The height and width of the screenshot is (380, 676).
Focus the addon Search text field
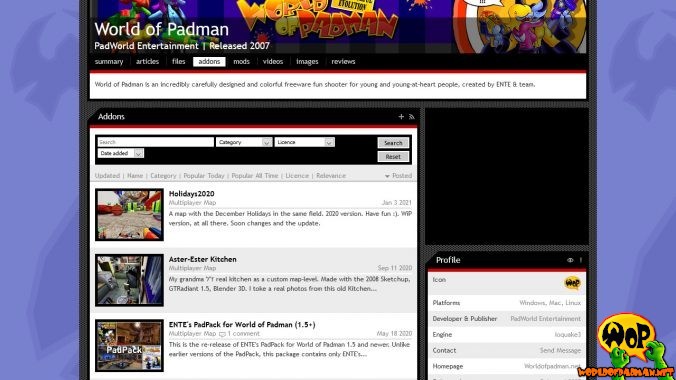tap(156, 142)
